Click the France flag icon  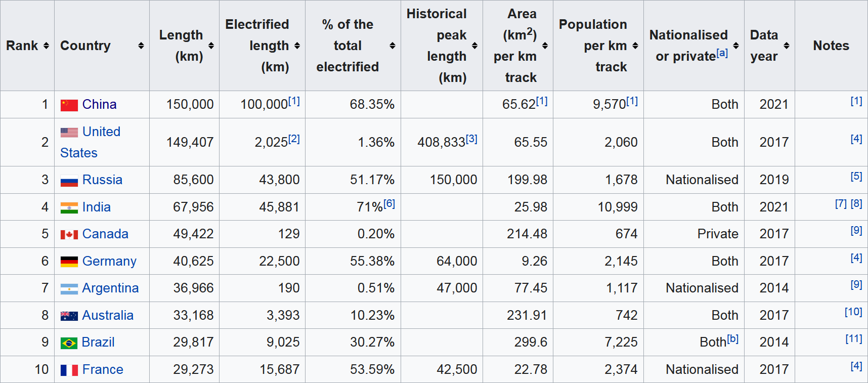69,370
